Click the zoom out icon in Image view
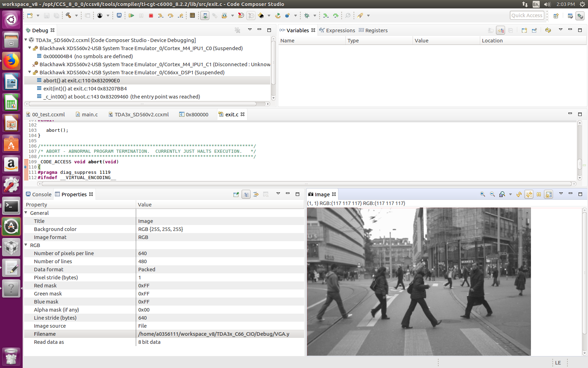588x368 pixels. tap(492, 195)
